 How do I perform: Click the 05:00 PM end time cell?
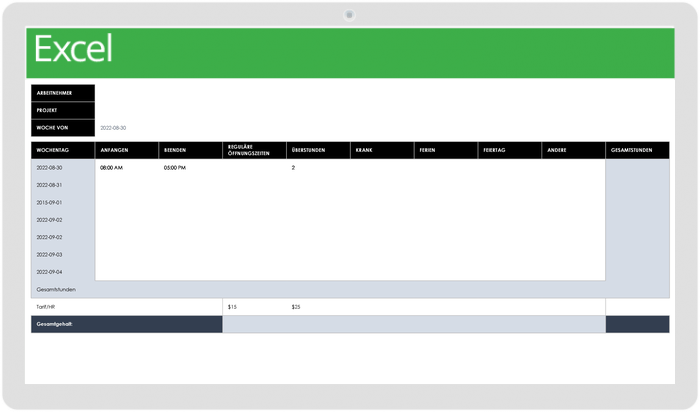(x=191, y=168)
